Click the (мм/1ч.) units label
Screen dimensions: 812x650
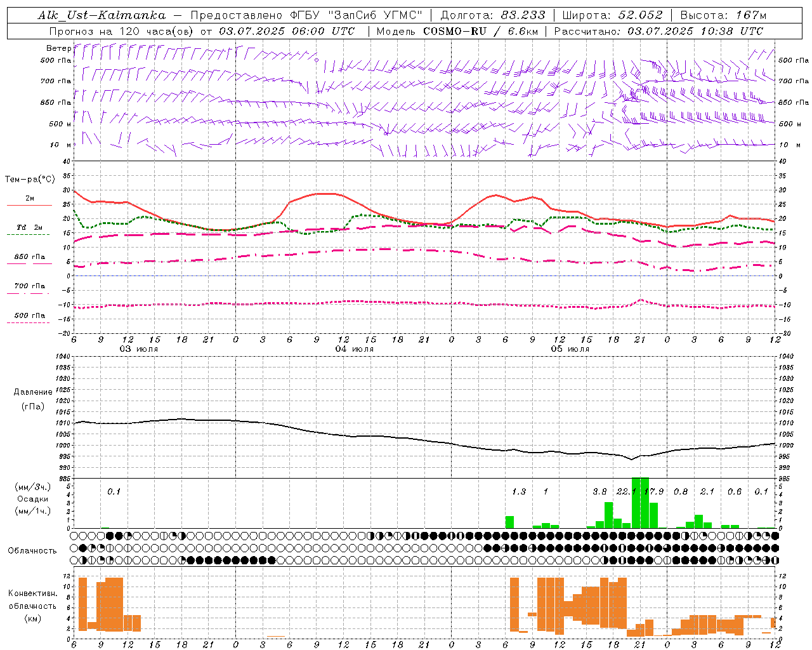tap(32, 511)
